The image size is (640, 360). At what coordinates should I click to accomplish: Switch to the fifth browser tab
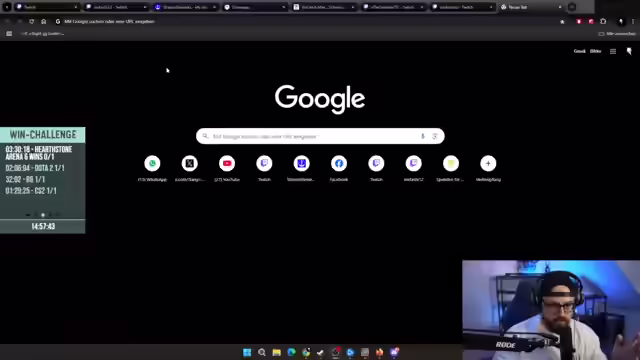click(324, 7)
